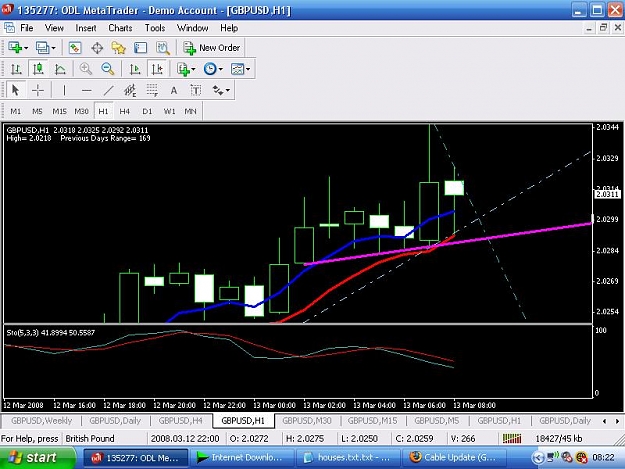This screenshot has width=625, height=469.
Task: Open the Internet Download taskbar item
Action: tap(243, 457)
